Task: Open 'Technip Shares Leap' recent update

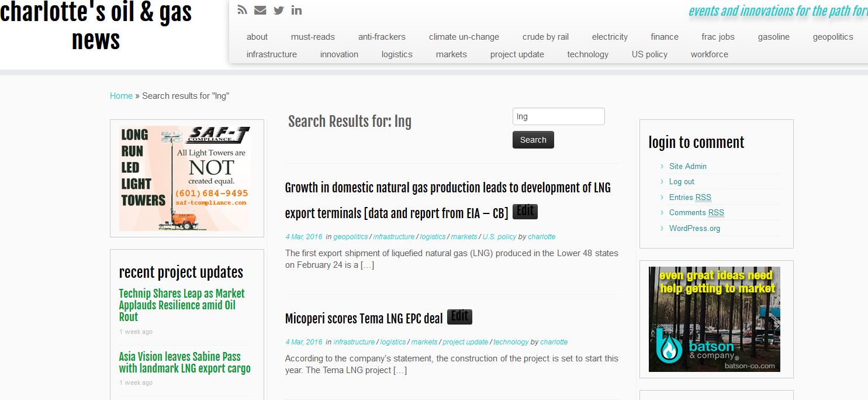Action: click(x=181, y=305)
